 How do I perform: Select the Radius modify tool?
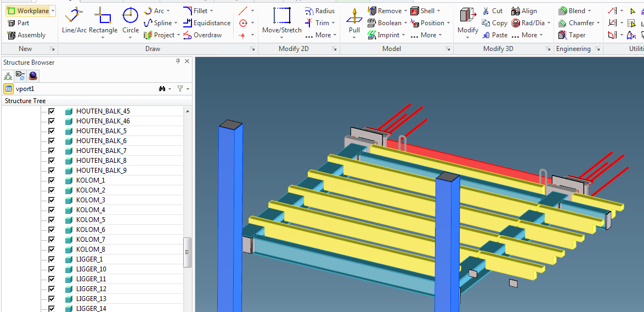point(320,11)
